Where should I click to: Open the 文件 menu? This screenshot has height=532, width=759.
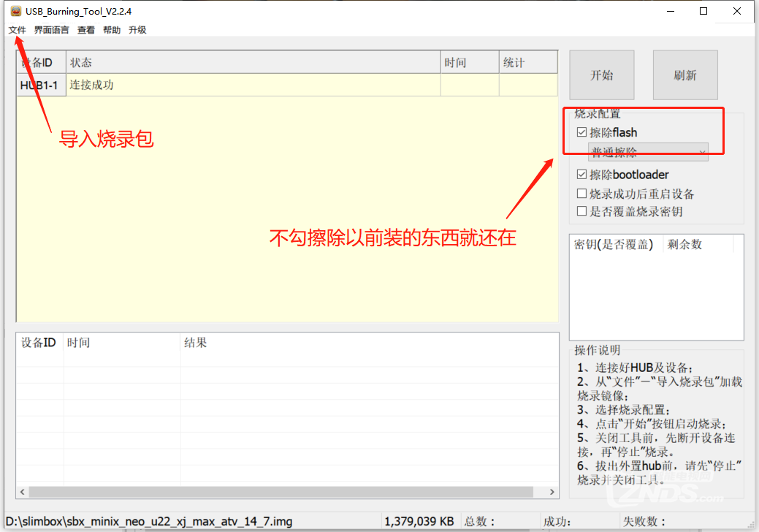pos(17,30)
